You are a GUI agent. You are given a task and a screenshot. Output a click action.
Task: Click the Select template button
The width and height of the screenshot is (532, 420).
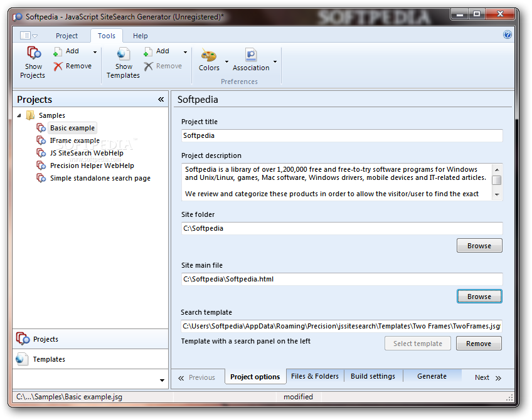point(418,344)
